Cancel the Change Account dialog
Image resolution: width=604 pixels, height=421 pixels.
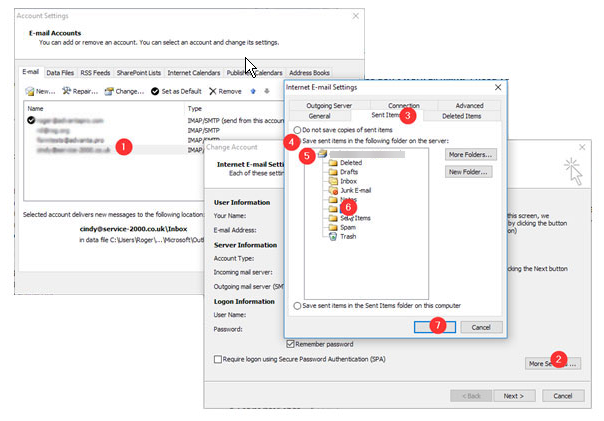coord(563,396)
